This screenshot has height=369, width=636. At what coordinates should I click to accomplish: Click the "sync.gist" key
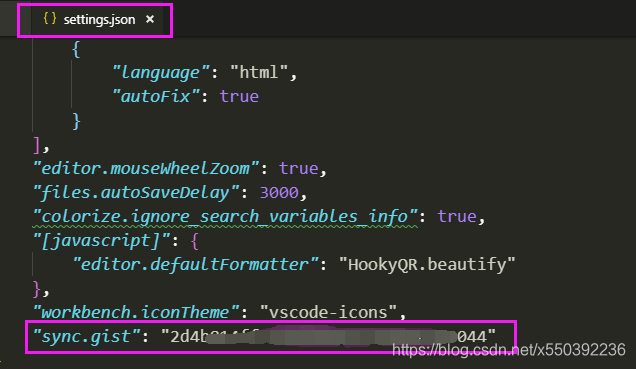pyautogui.click(x=86, y=337)
